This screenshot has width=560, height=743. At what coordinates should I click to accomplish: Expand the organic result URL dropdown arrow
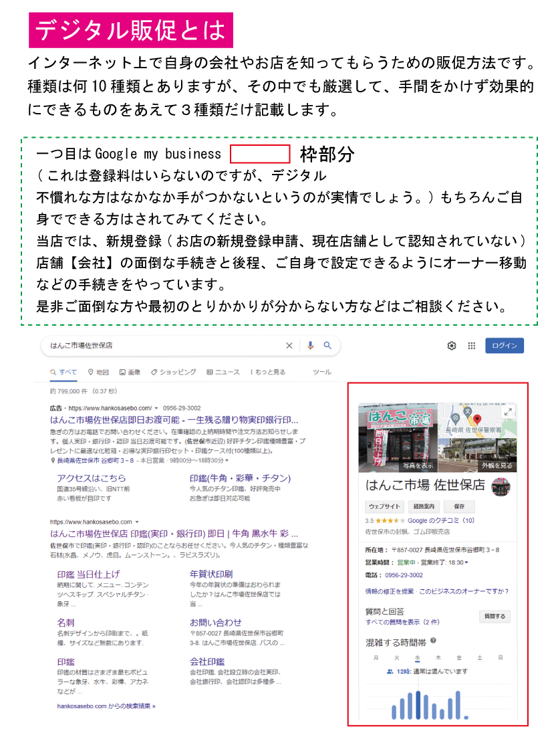point(137,522)
